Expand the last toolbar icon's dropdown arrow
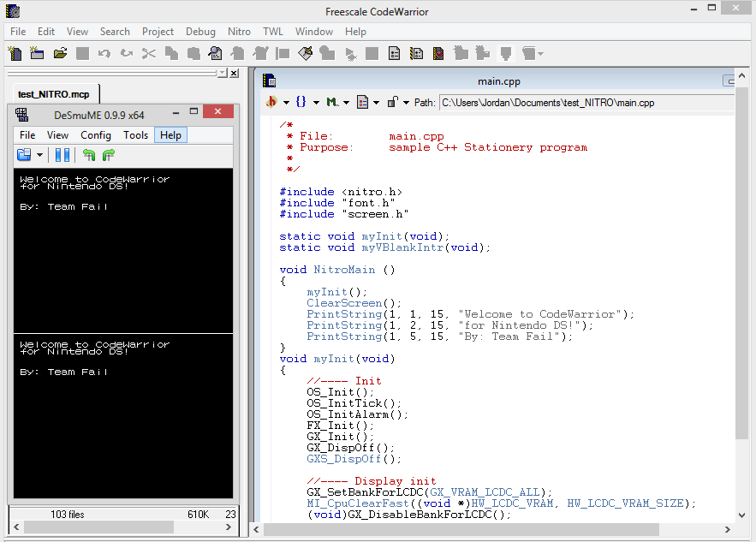The height and width of the screenshot is (542, 756). tap(540, 54)
